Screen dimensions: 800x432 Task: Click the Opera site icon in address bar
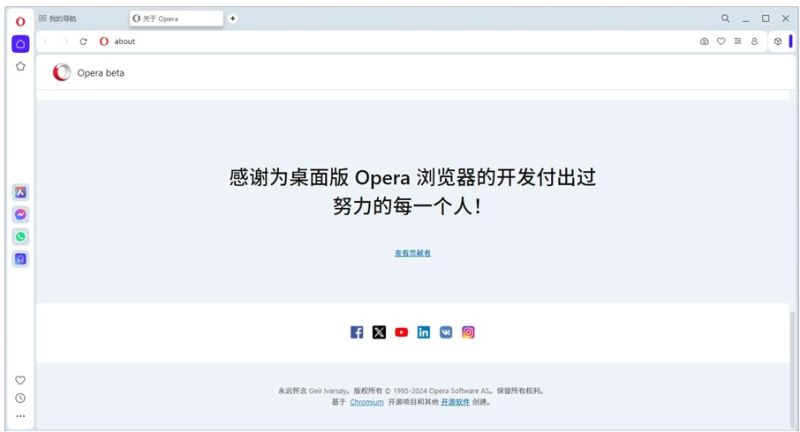coord(104,41)
